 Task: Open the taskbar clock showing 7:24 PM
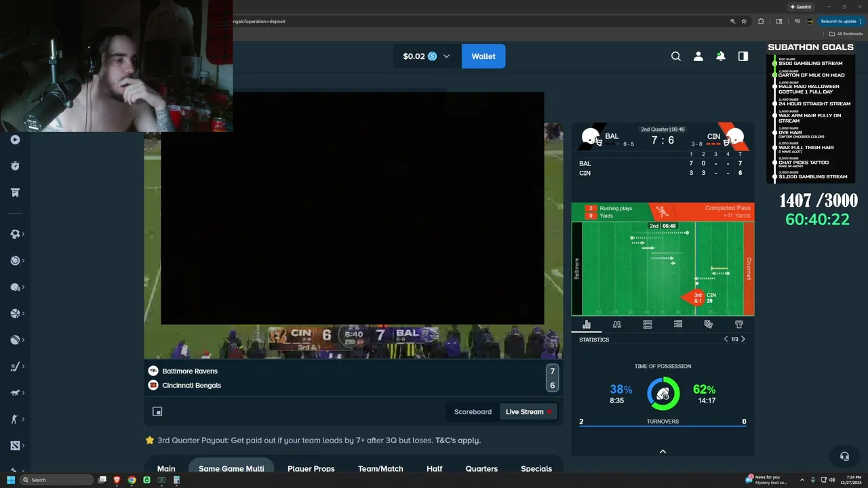coord(850,480)
